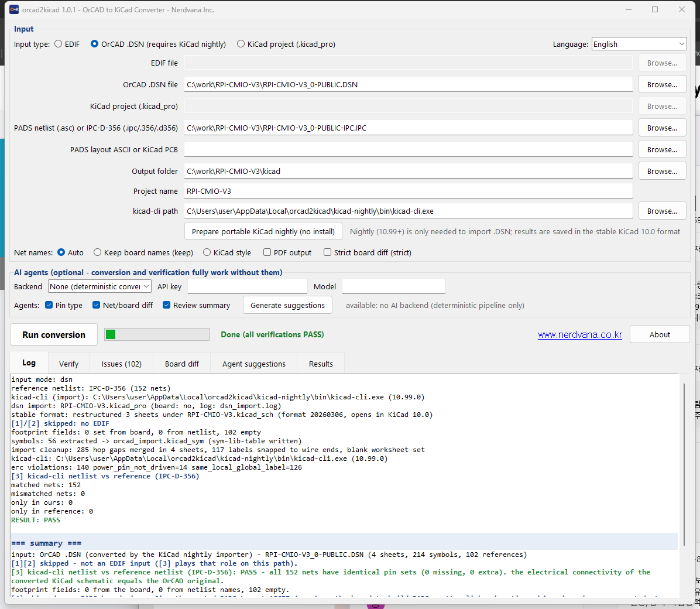Click Prepare portable KiCad nightly button
This screenshot has height=609, width=700.
263,231
